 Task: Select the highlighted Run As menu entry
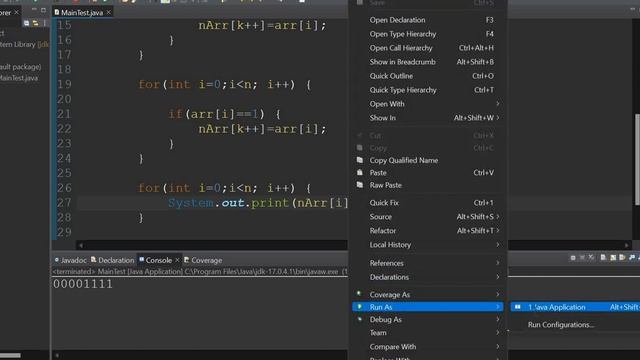pyautogui.click(x=428, y=307)
